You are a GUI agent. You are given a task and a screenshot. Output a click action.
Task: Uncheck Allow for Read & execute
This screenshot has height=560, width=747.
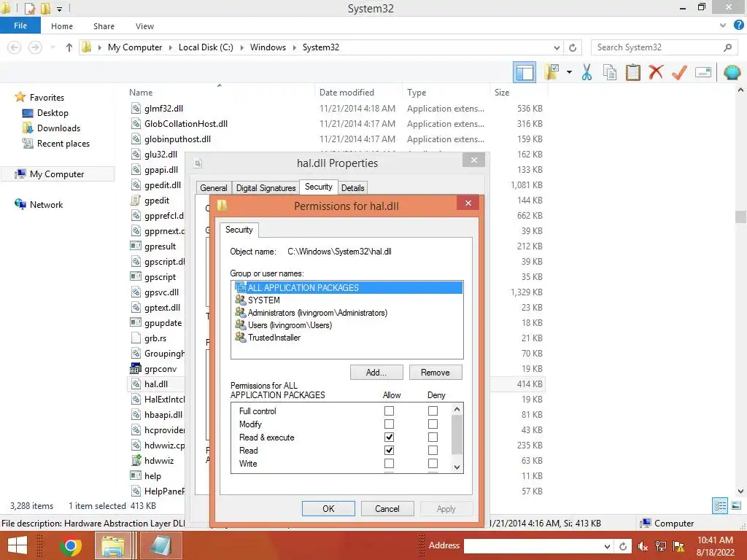coord(390,437)
